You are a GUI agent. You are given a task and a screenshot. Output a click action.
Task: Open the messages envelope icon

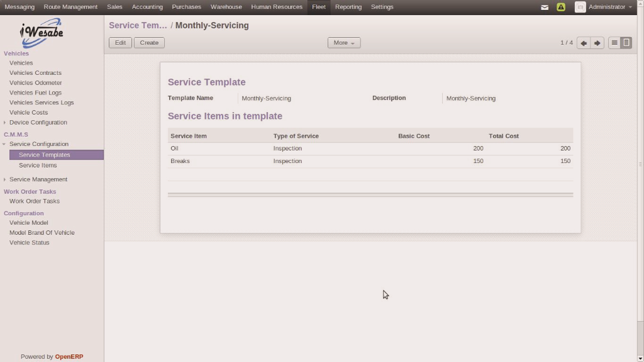coord(545,7)
